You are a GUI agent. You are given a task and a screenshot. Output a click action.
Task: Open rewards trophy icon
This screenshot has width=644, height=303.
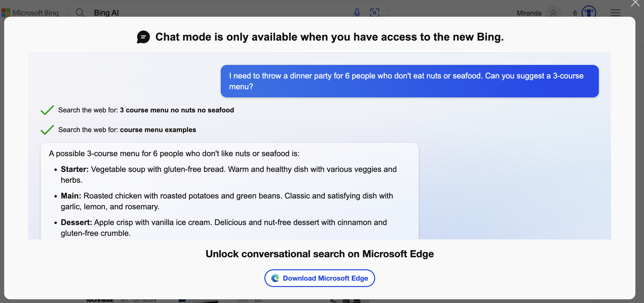pyautogui.click(x=589, y=12)
